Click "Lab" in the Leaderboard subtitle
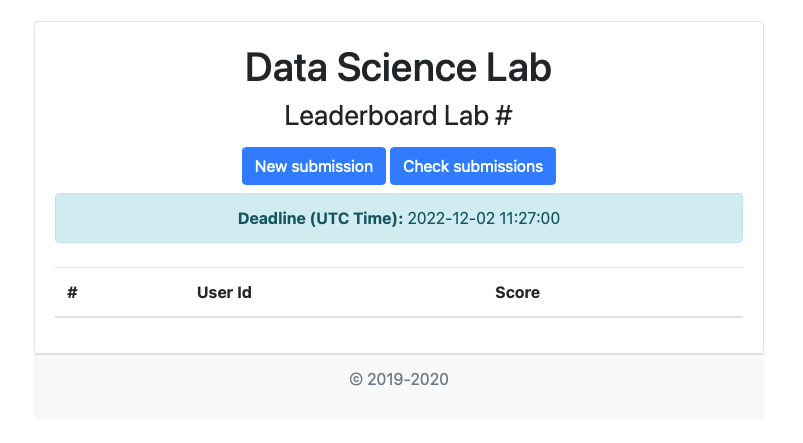 [x=466, y=115]
